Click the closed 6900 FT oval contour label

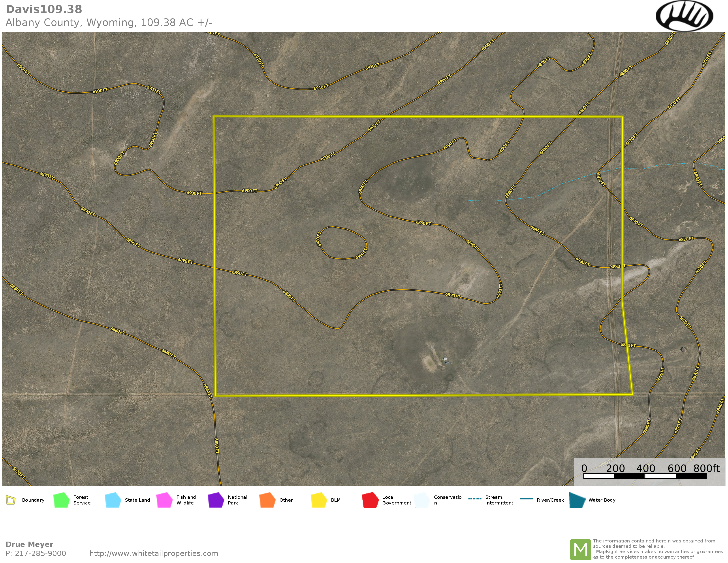361,253
